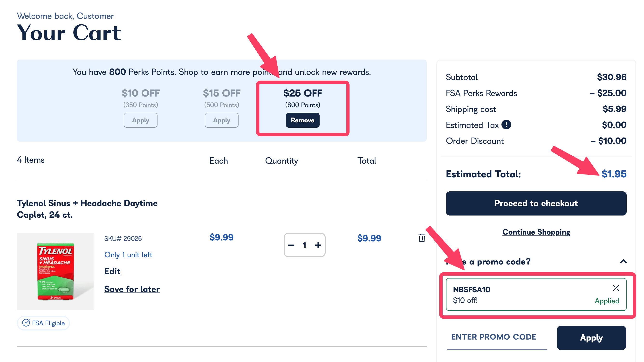Open Edit link for Tylenol item

click(112, 271)
